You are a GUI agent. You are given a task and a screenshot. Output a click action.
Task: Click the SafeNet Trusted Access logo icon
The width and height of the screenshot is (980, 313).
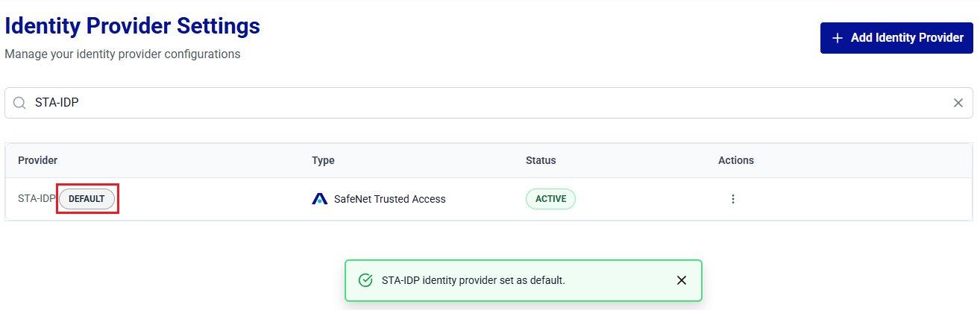320,199
